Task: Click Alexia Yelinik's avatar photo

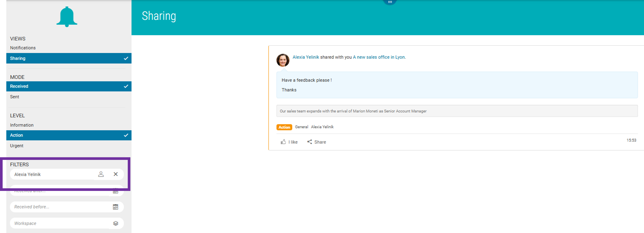Action: click(283, 60)
